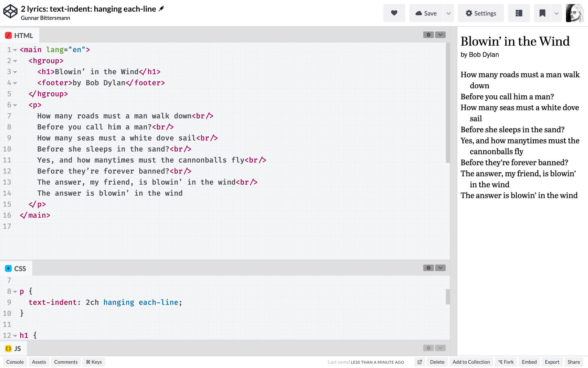Click 'hanging' keyword in CSS
This screenshot has width=588, height=368.
[x=119, y=302]
